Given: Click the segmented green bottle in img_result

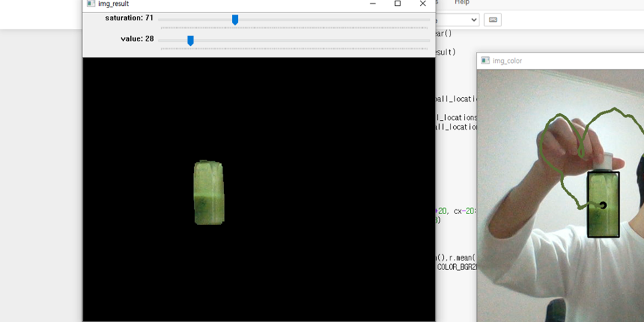Looking at the screenshot, I should pos(209,193).
